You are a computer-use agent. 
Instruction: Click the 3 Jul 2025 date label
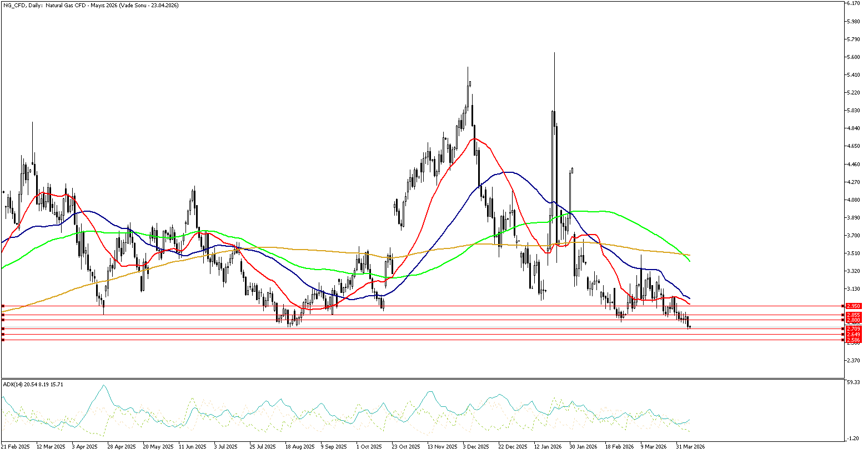(x=227, y=446)
